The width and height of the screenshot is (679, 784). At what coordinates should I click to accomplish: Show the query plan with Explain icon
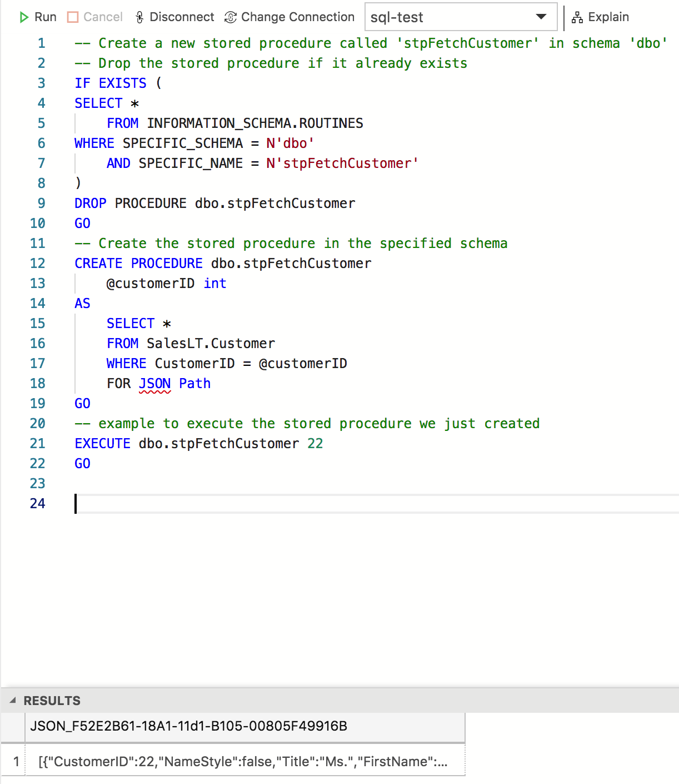577,17
